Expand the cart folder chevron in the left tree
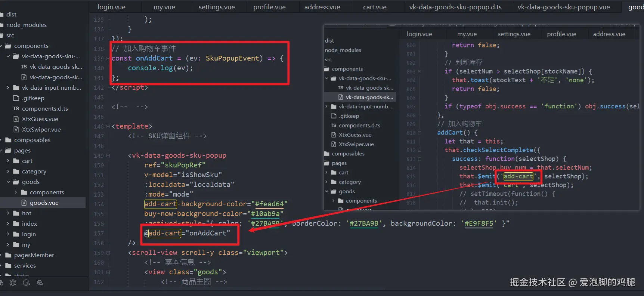The height and width of the screenshot is (296, 644). click(x=8, y=161)
